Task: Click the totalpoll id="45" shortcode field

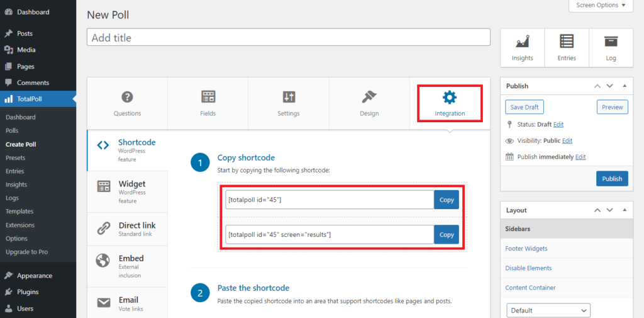Action: pos(330,200)
